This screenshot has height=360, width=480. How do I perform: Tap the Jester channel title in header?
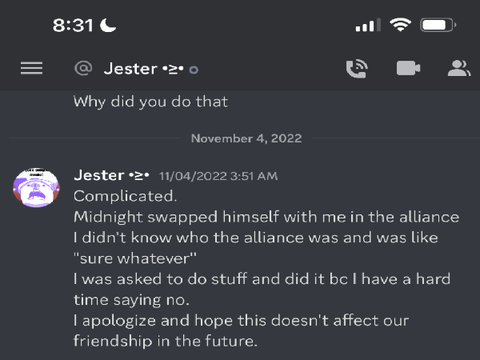[x=143, y=69]
